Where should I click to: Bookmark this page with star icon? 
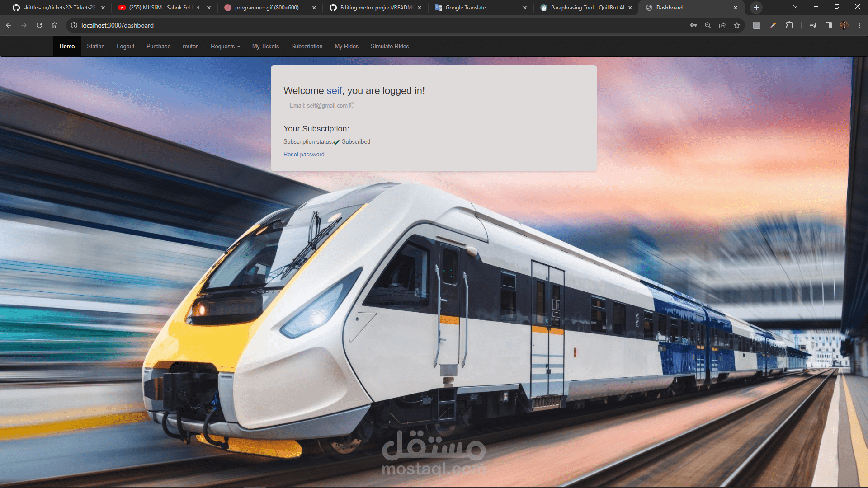coord(737,25)
